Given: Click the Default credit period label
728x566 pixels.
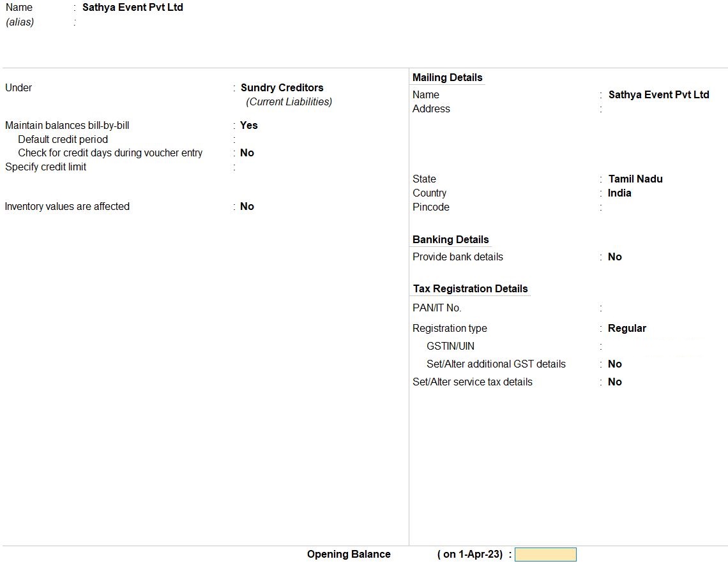Looking at the screenshot, I should (63, 140).
